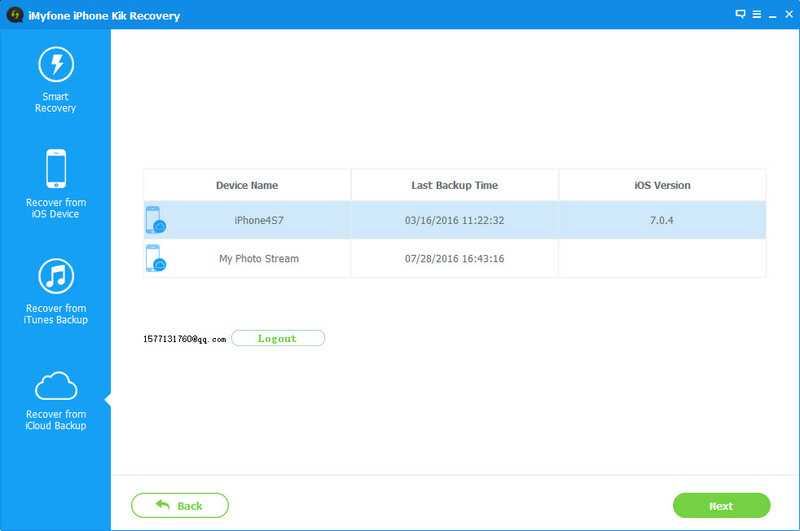Image resolution: width=800 pixels, height=531 pixels.
Task: Click the iMyfone app logo
Action: click(x=15, y=15)
